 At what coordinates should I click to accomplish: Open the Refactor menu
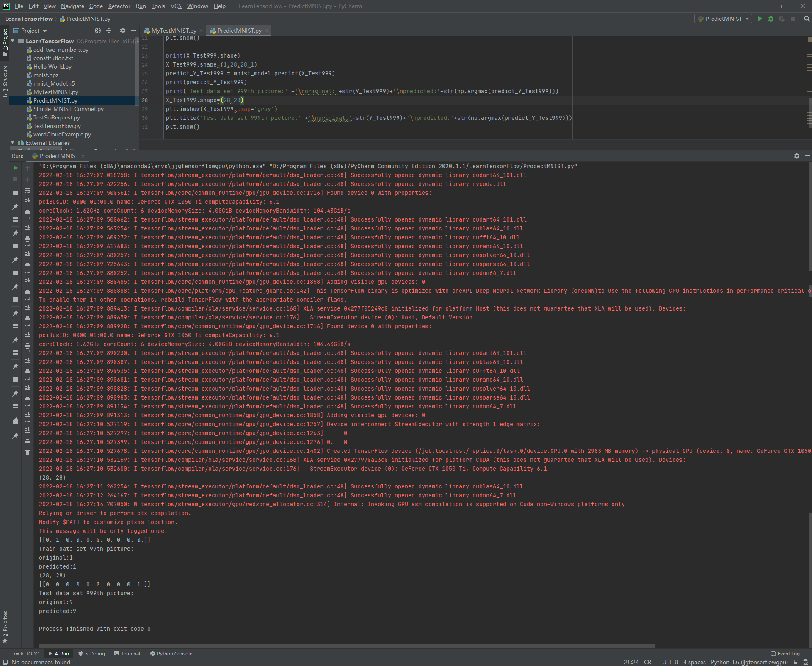tap(119, 6)
